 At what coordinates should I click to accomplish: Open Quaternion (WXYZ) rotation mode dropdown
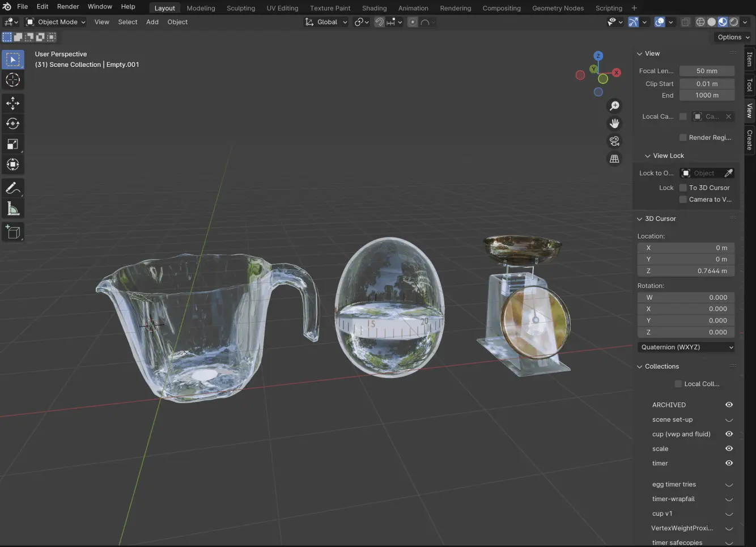click(x=686, y=347)
